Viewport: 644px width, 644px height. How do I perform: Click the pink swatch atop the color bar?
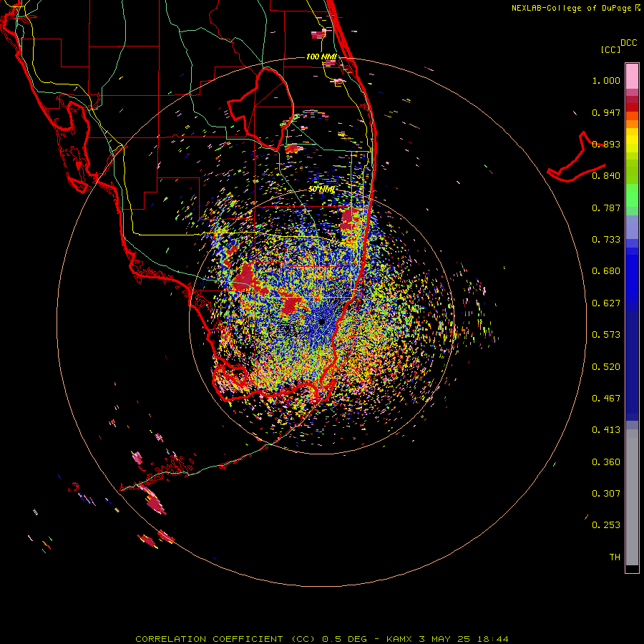click(x=632, y=76)
